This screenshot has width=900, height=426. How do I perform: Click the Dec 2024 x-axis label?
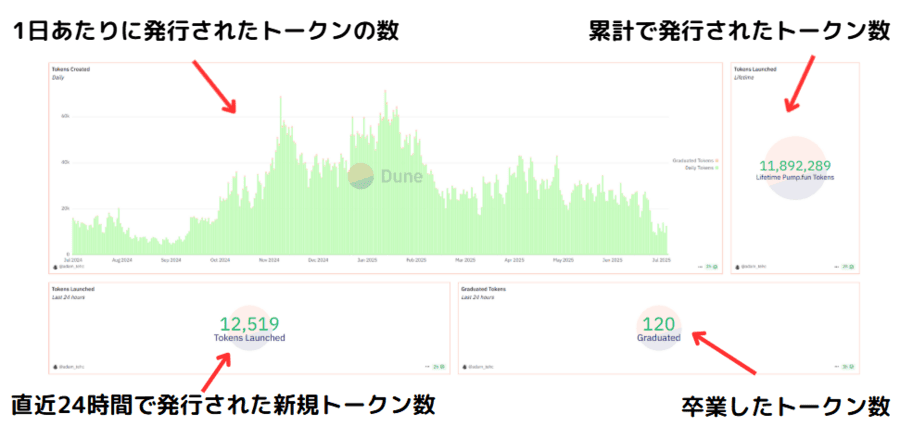(x=318, y=260)
